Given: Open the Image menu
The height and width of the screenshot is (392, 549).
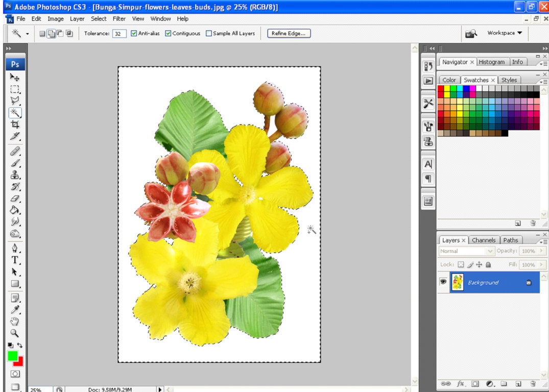Looking at the screenshot, I should [56, 19].
